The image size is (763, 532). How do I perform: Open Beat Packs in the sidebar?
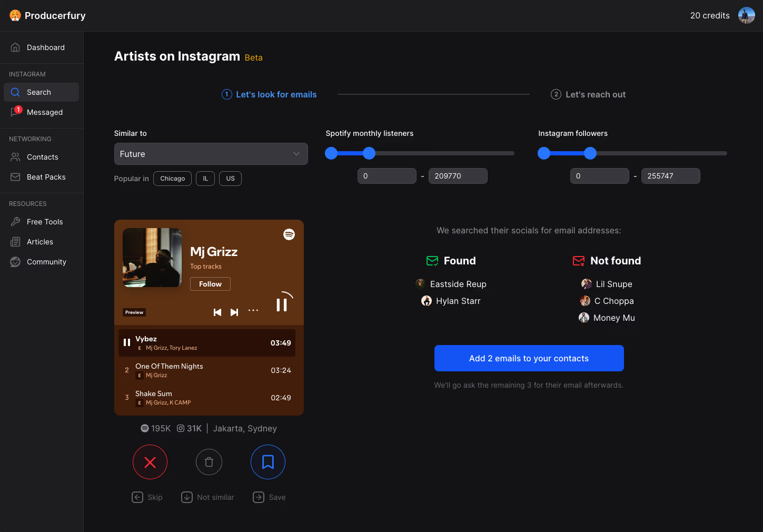tap(42, 177)
